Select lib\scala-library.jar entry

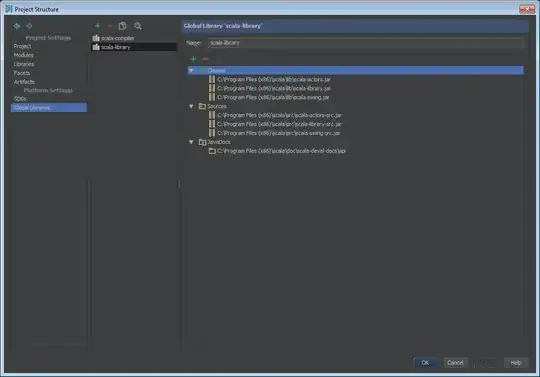[x=274, y=88]
